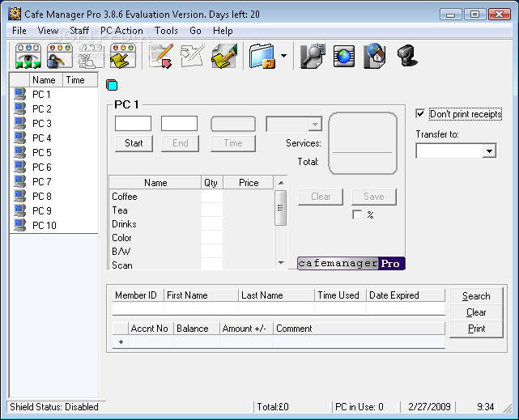Click the start time input field
519x420 pixels.
coord(133,123)
